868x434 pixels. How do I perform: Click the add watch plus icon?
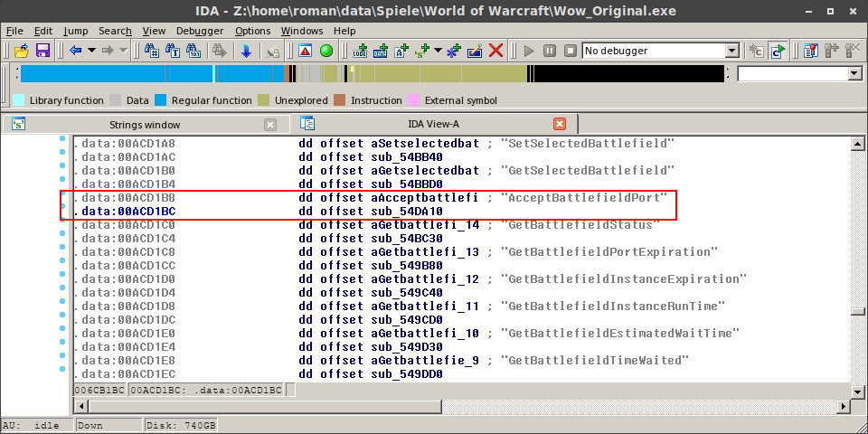pos(832,51)
